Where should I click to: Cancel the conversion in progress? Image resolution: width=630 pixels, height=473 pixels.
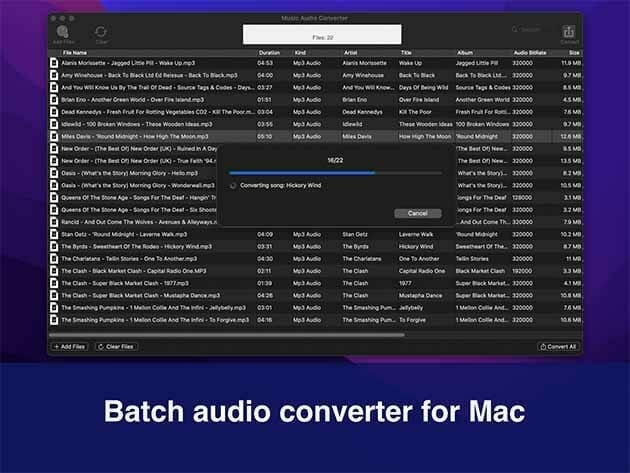coord(417,213)
